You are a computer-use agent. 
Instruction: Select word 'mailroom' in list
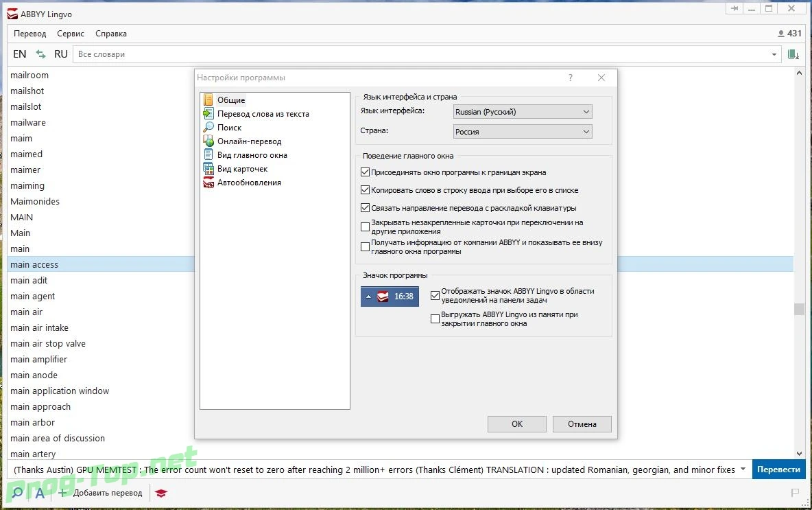(29, 75)
